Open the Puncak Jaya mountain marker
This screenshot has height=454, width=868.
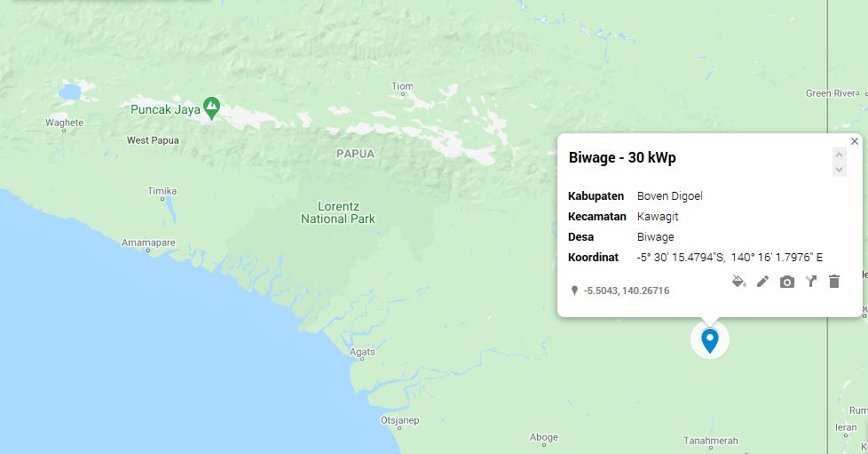[211, 108]
